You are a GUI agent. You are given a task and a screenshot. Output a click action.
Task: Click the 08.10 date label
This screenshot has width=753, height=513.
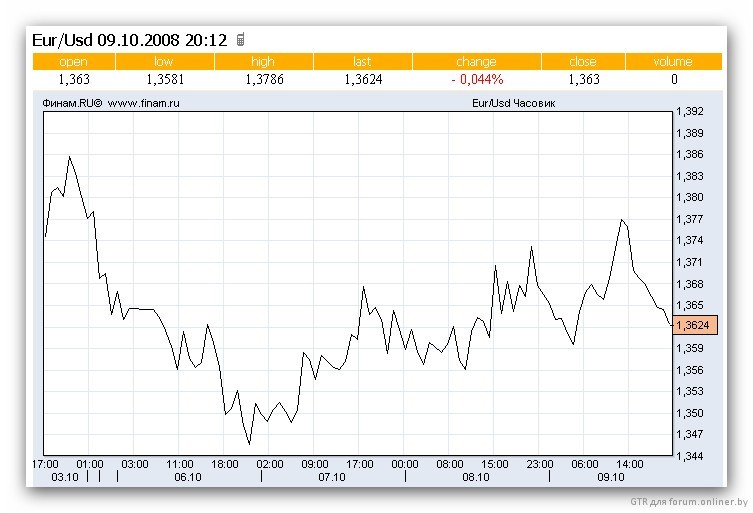click(476, 477)
